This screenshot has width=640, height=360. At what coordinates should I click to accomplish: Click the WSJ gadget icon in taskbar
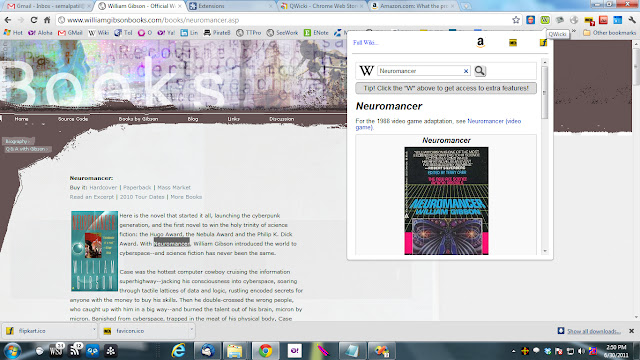click(56, 351)
